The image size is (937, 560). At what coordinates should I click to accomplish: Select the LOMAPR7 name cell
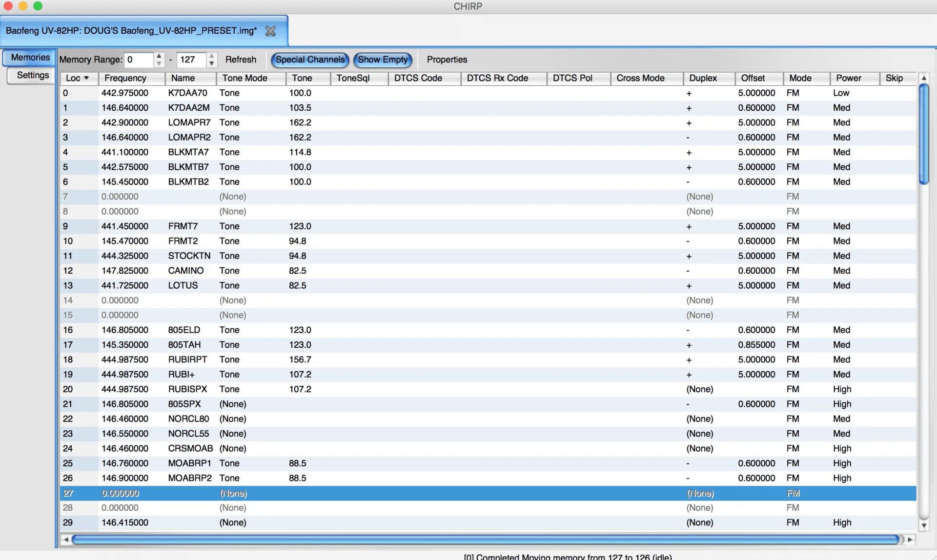point(189,122)
